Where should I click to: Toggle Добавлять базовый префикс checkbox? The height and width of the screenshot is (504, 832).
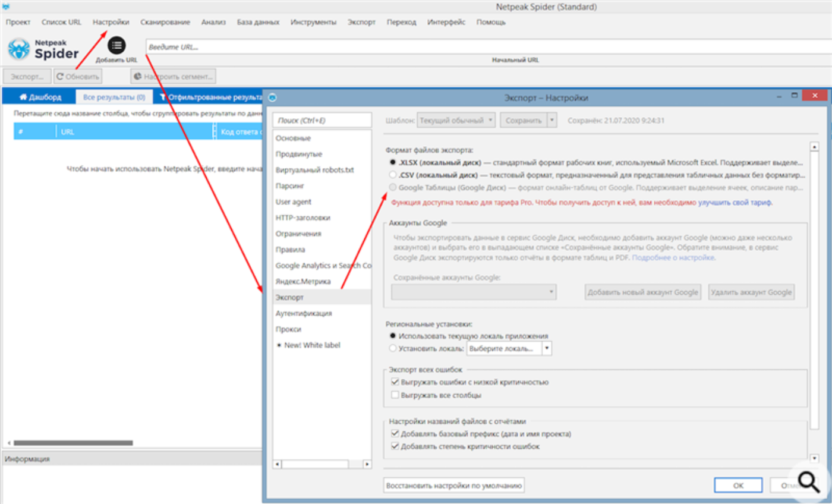click(395, 434)
